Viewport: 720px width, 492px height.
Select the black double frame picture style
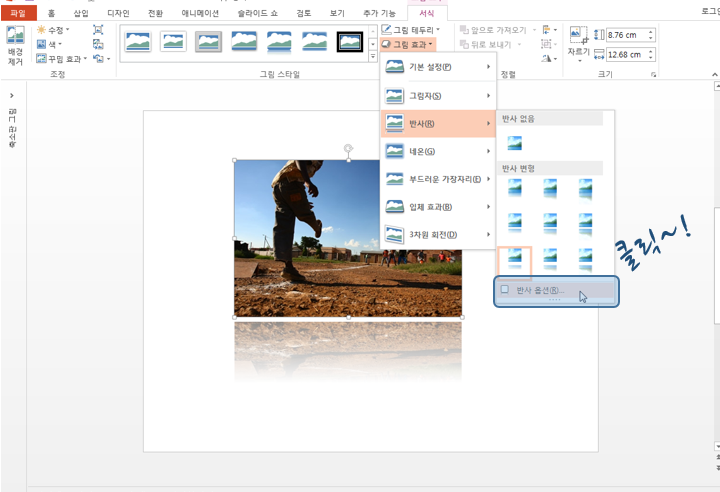[350, 41]
